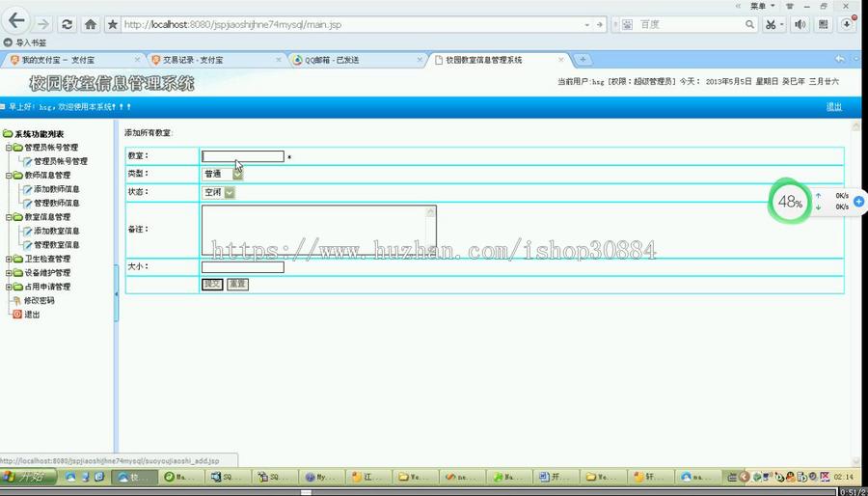Open 管理教师信息 in the sidebar

click(x=57, y=204)
